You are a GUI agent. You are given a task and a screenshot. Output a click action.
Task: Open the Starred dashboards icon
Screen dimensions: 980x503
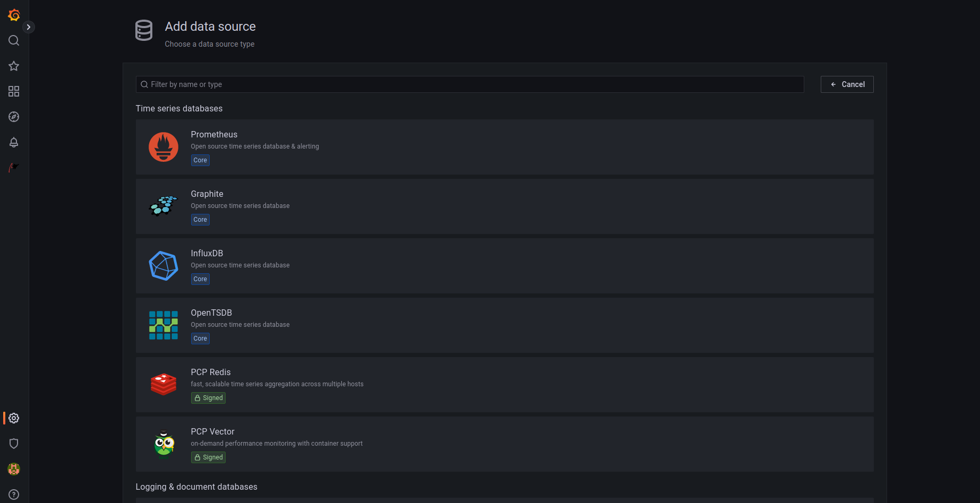[14, 66]
